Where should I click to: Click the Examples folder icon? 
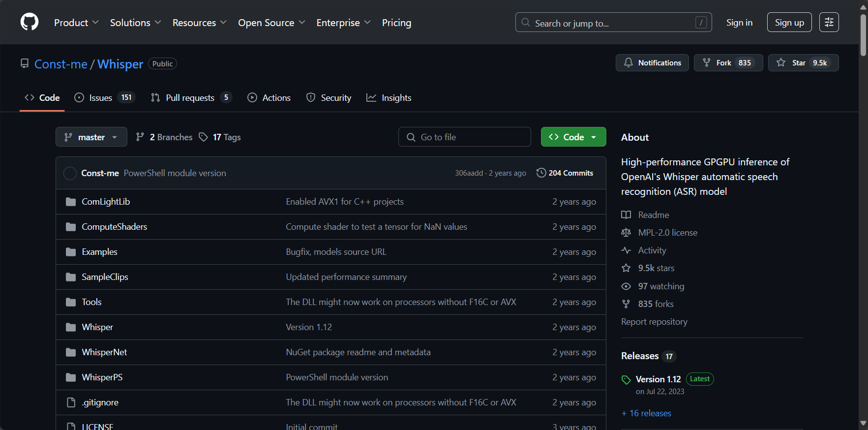pyautogui.click(x=71, y=252)
